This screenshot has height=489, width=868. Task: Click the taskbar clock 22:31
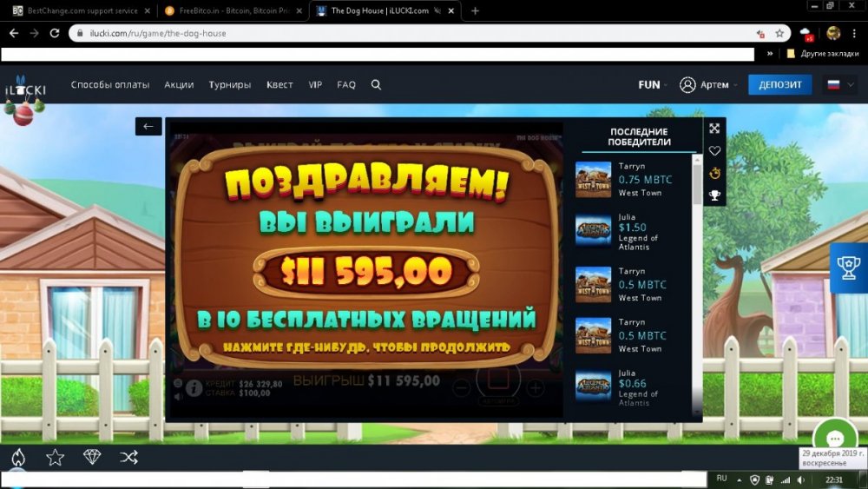[x=833, y=479]
